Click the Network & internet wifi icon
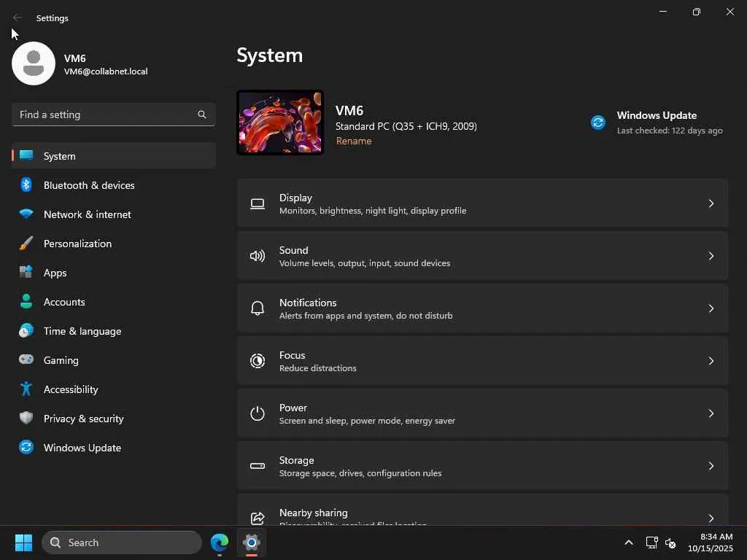Screen dimensions: 747x560 coord(26,214)
